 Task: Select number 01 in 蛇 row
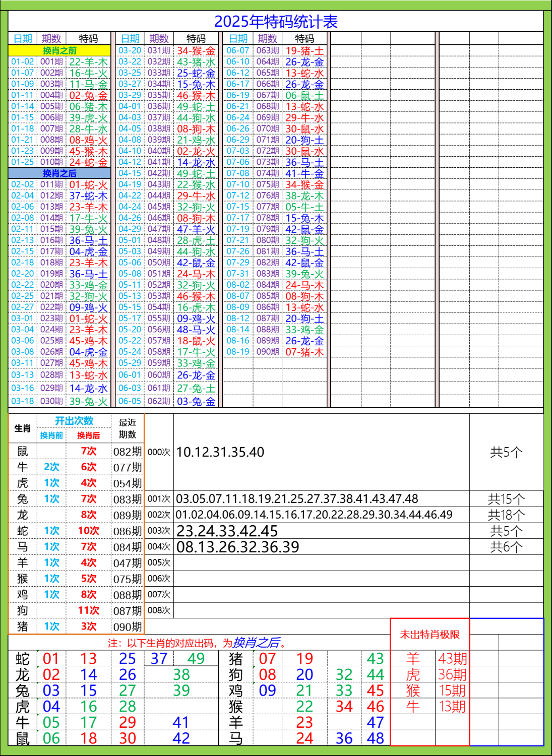50,658
